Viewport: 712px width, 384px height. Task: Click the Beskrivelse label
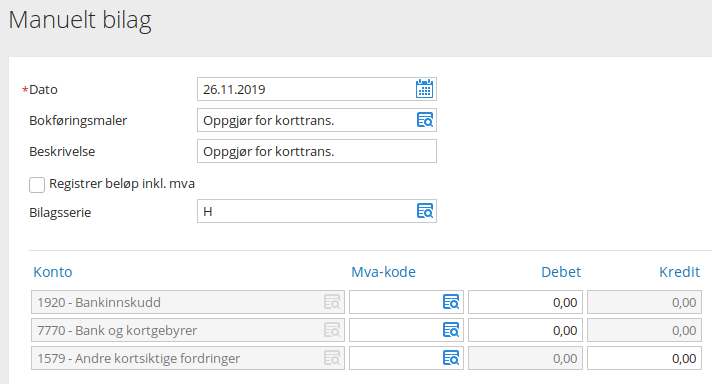coord(62,152)
